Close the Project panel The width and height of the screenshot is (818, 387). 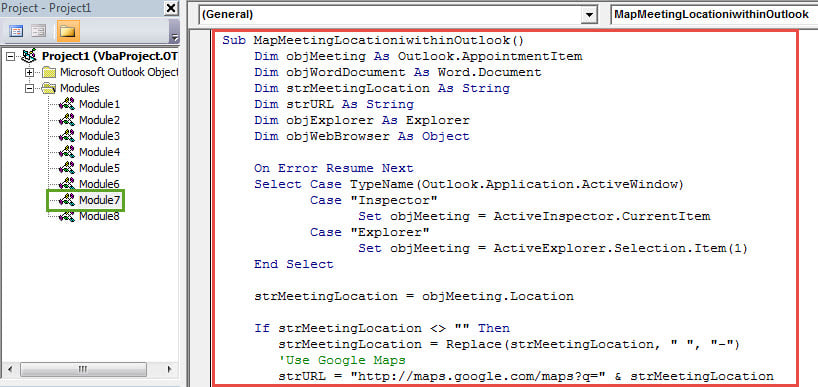point(171,8)
